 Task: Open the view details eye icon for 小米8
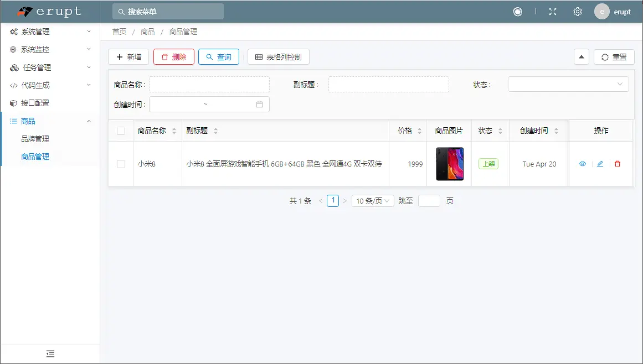coord(582,164)
